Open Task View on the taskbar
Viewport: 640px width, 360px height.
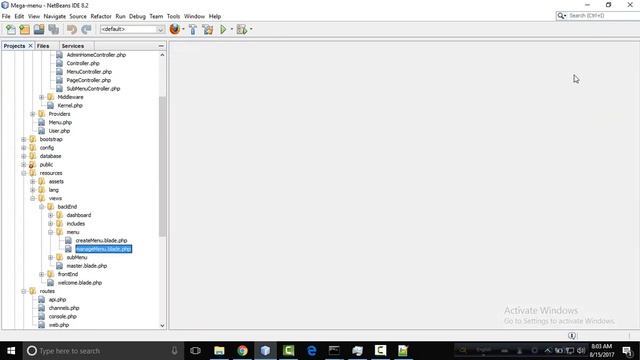pyautogui.click(x=196, y=351)
